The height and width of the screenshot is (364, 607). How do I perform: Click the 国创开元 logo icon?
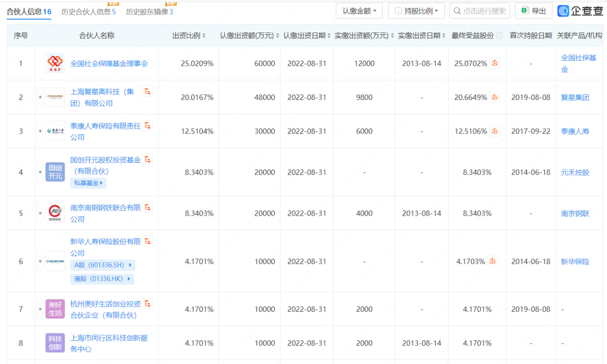(55, 172)
